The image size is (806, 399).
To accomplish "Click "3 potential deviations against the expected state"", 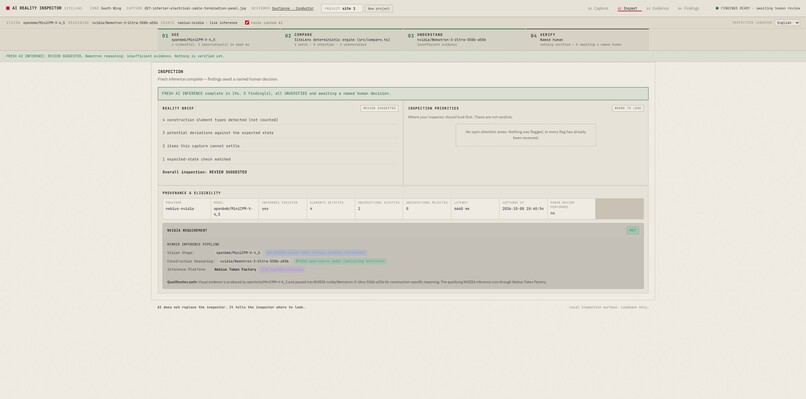I will 218,133.
